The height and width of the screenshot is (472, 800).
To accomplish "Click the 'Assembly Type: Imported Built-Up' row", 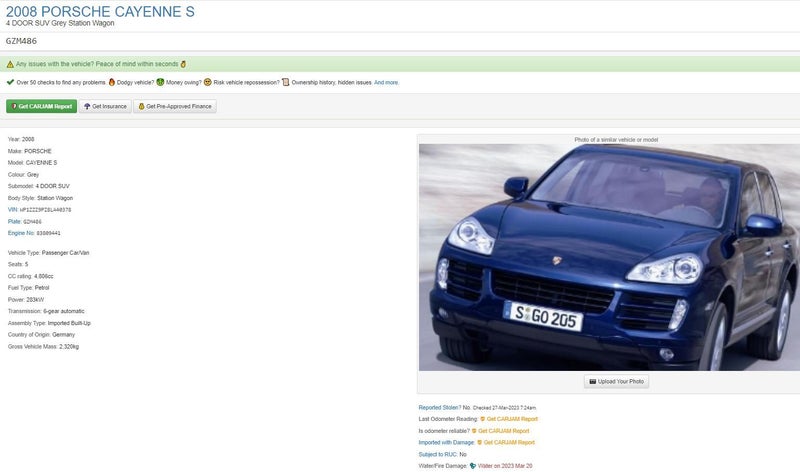I will pos(49,323).
